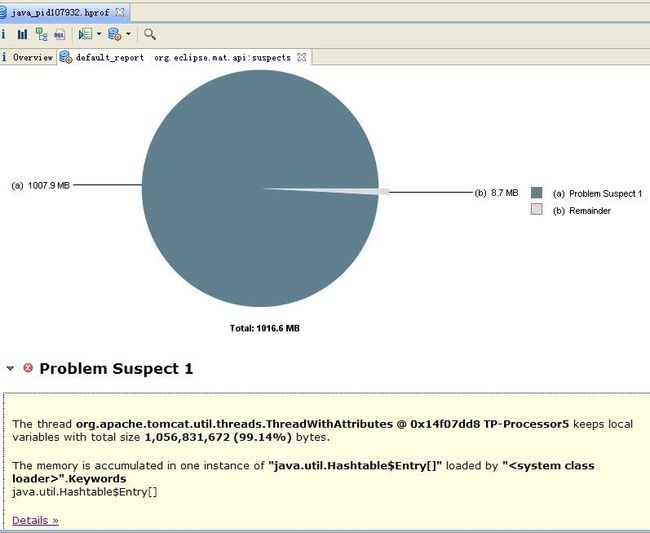
Task: Click the "<system class loader>".Keywords text
Action: tap(303, 472)
